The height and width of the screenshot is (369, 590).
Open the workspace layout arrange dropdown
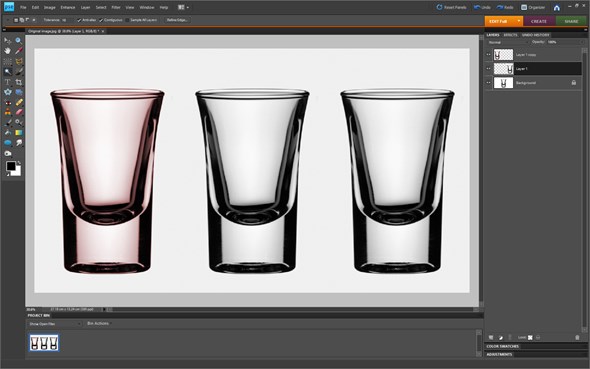[x=183, y=7]
